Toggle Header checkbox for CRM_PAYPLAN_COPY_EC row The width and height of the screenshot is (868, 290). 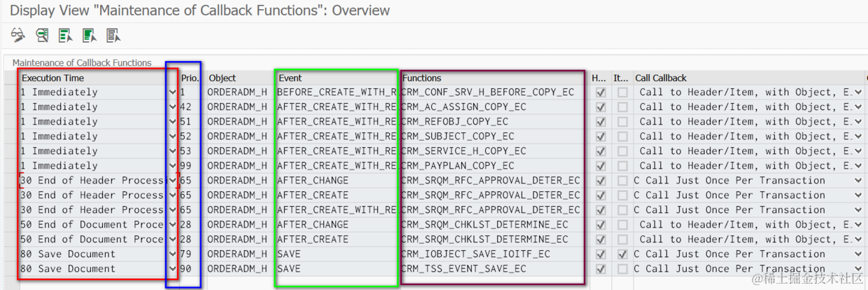[600, 166]
